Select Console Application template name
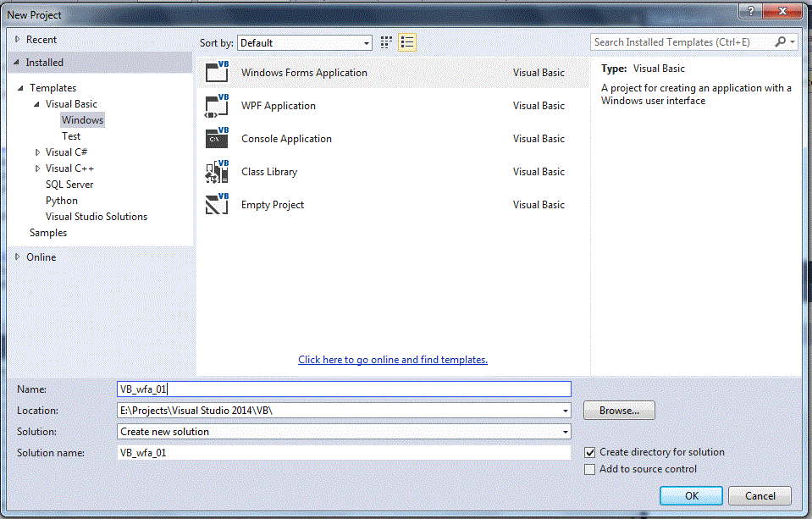Screen dimensions: 812x519 tap(286, 139)
